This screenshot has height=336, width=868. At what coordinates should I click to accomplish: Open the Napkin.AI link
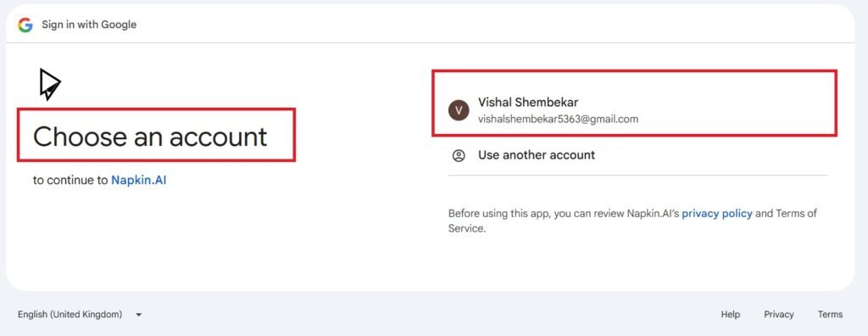pos(139,180)
